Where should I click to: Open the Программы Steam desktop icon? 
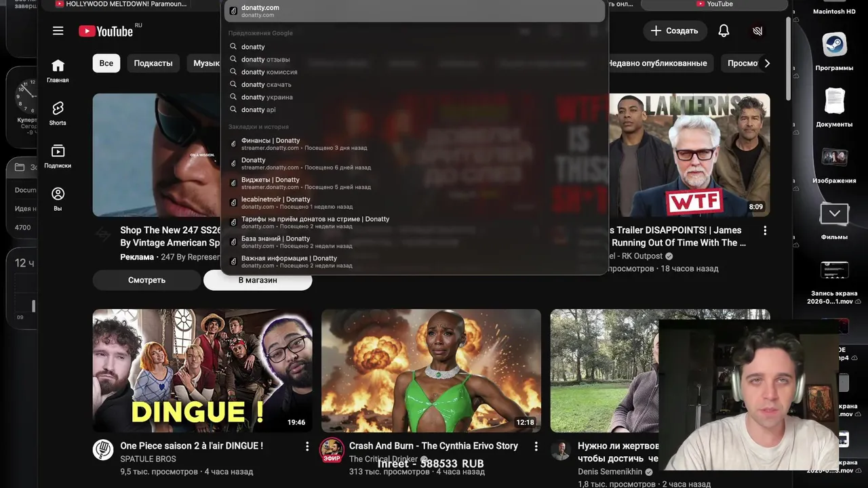[834, 52]
